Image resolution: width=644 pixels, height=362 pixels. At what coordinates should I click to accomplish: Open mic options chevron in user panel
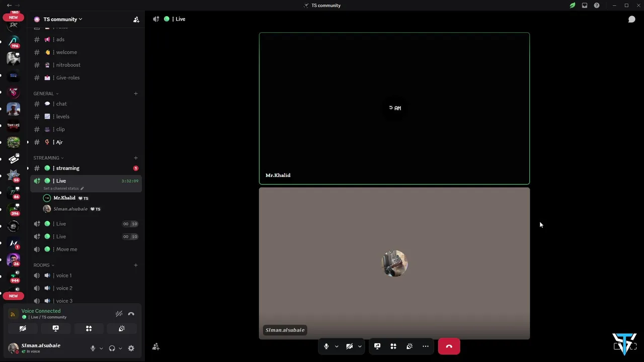[x=101, y=348]
